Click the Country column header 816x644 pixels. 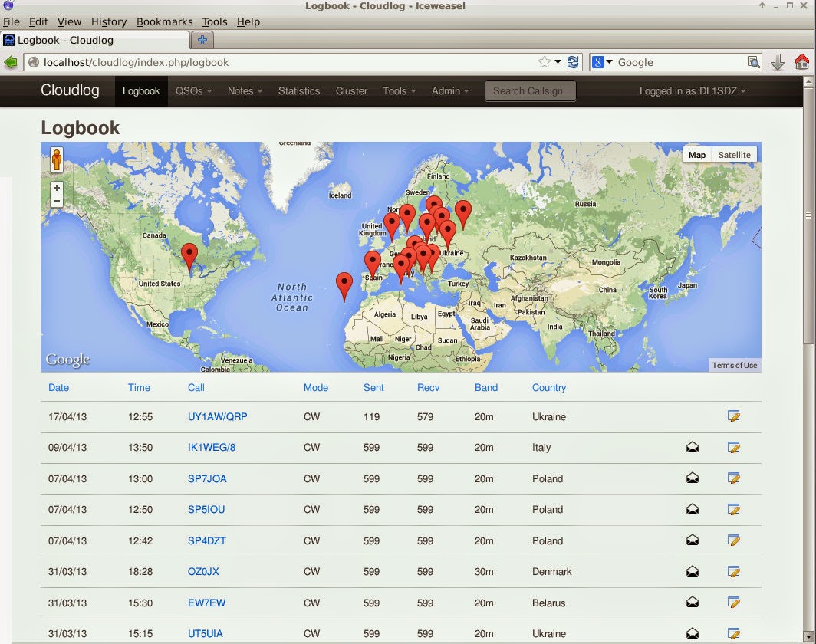[548, 387]
